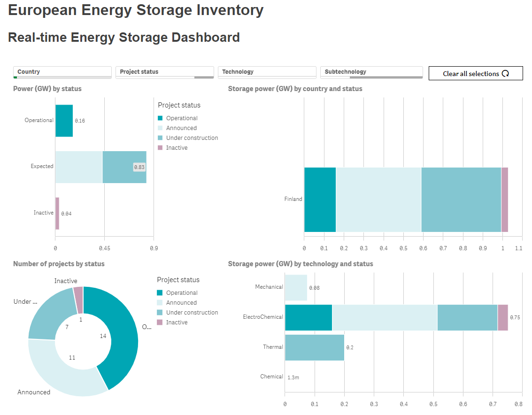
Task: Select the Operational bar in Power by status
Action: click(x=64, y=121)
